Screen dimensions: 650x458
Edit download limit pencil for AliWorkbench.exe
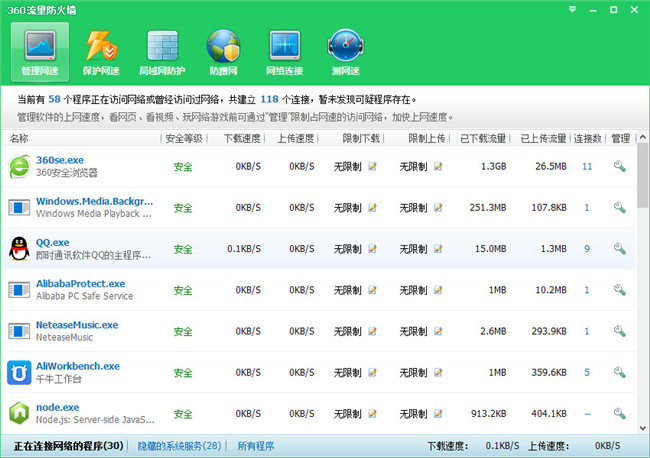372,372
